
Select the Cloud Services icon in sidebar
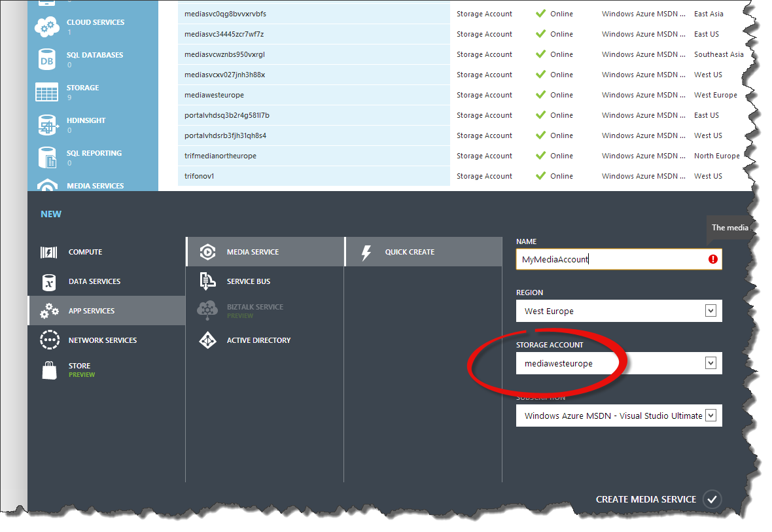46,26
